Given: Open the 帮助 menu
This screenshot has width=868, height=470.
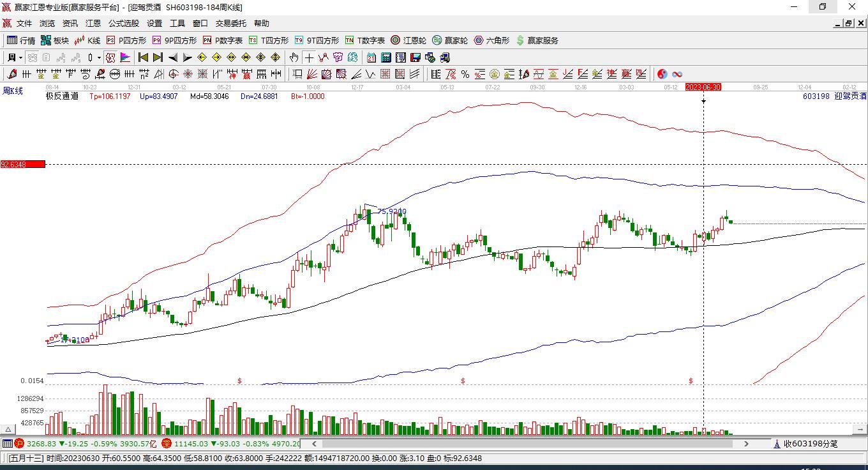Looking at the screenshot, I should (262, 24).
